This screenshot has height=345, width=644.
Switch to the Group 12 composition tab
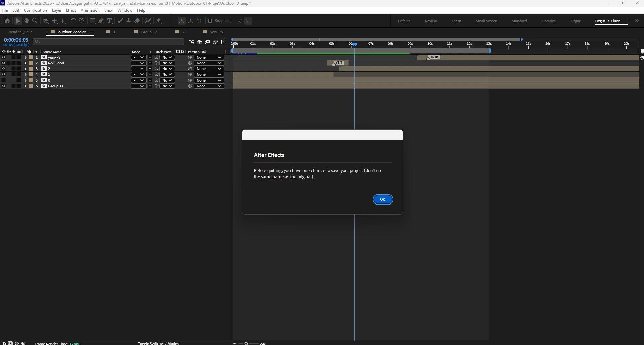tap(149, 32)
